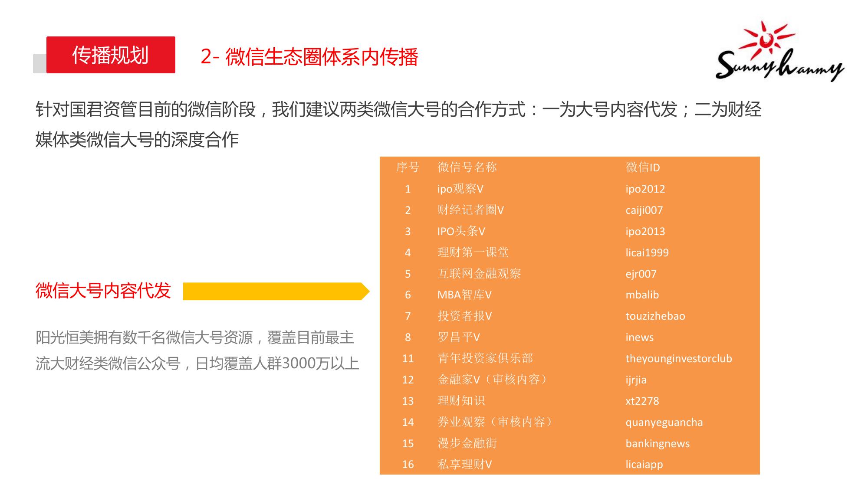868x488 pixels.
Task: Click the cell 青年投资家俱乐部
Action: [x=485, y=358]
